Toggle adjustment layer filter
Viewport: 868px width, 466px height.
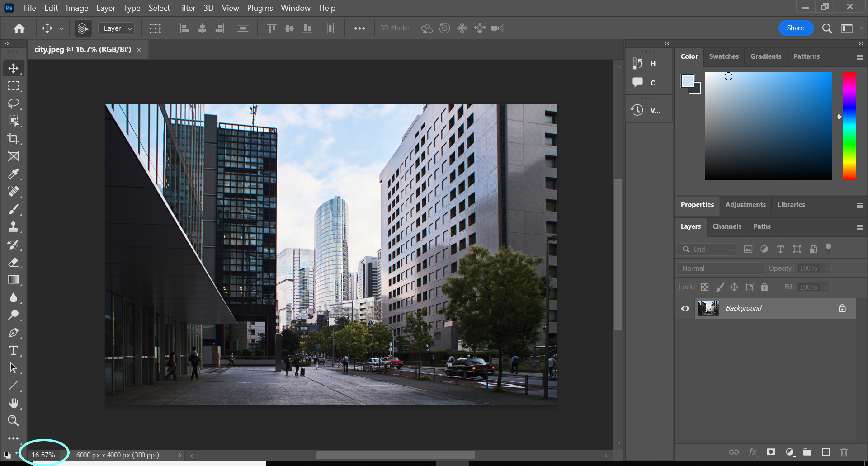pos(764,249)
